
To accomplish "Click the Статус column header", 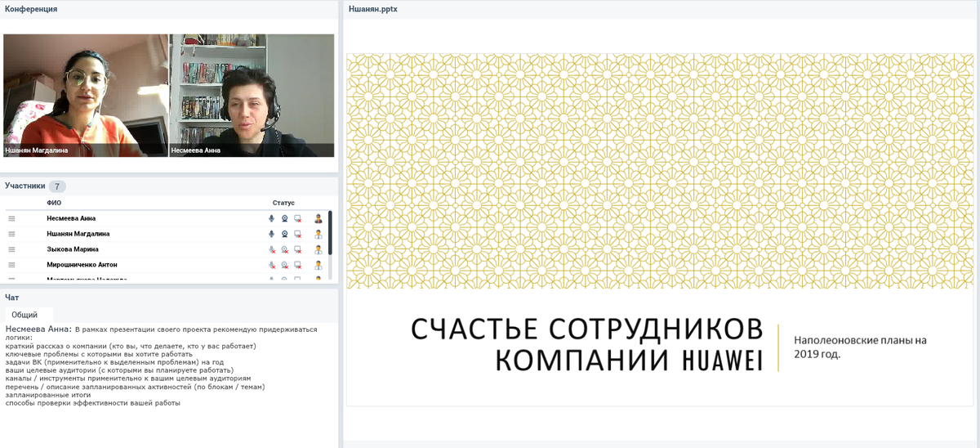I will point(283,203).
